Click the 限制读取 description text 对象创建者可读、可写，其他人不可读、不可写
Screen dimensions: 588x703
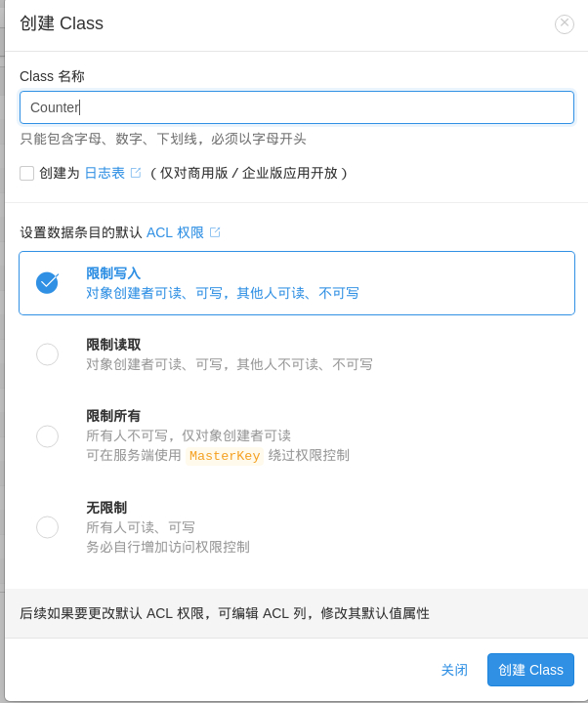click(x=230, y=364)
